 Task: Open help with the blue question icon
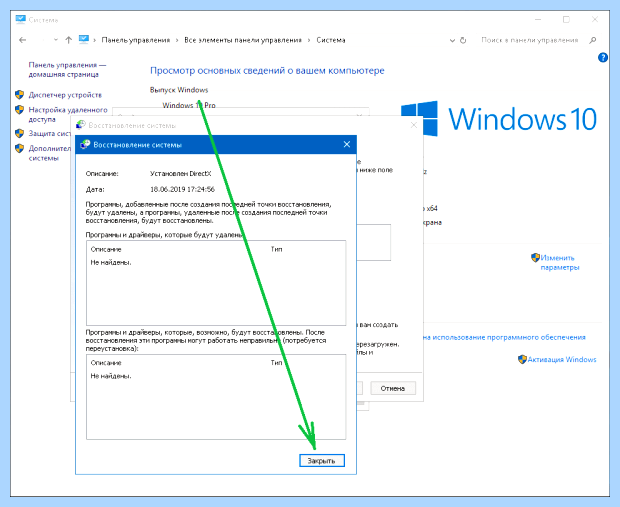[x=603, y=58]
